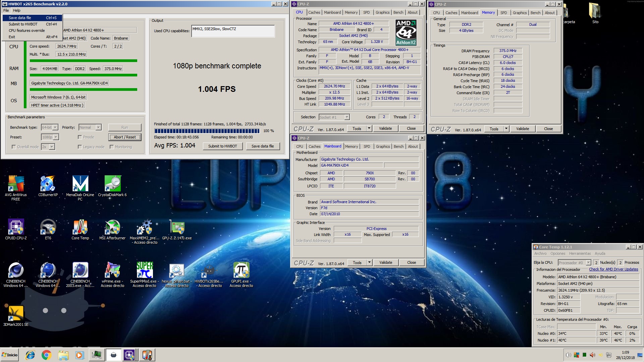The height and width of the screenshot is (362, 644).
Task: Click the taskbar clock showing 1:09
Action: click(x=625, y=355)
